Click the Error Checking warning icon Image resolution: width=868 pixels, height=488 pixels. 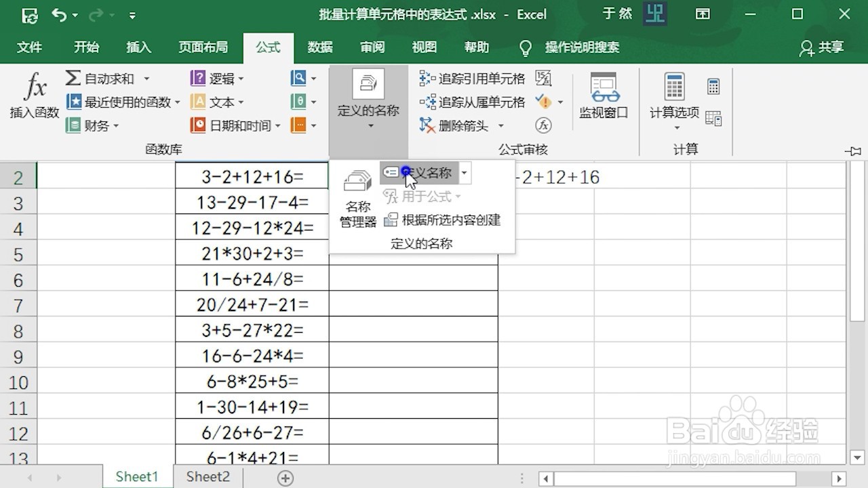tap(545, 102)
